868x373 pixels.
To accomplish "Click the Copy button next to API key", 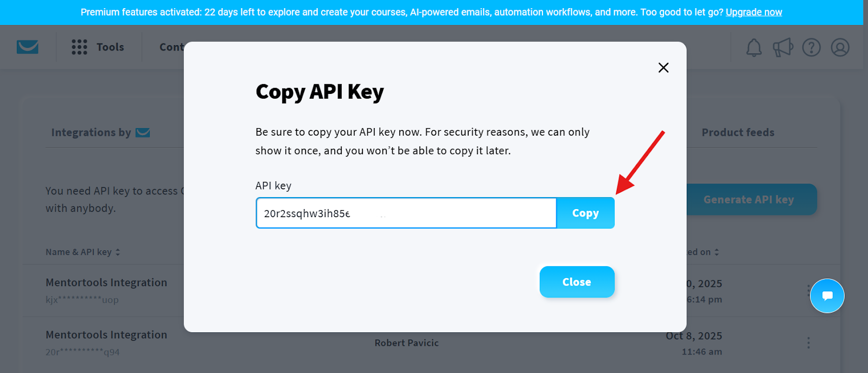I will click(x=585, y=213).
